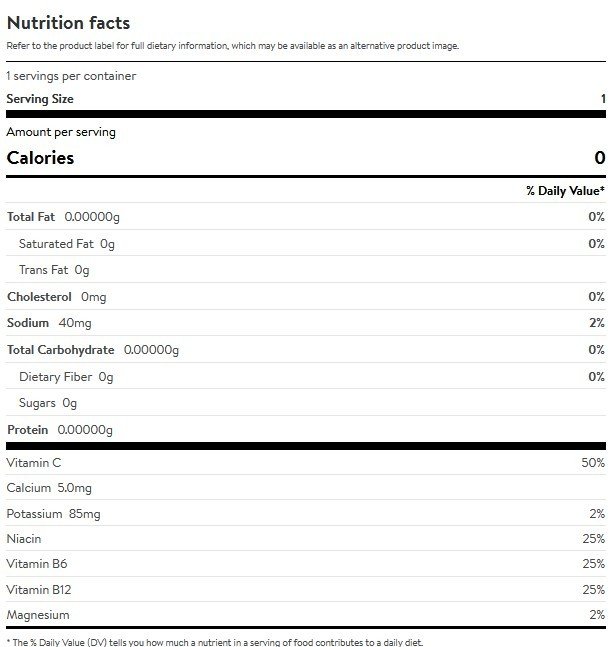
Task: Click the Protein 0.00000g row
Action: (x=306, y=430)
